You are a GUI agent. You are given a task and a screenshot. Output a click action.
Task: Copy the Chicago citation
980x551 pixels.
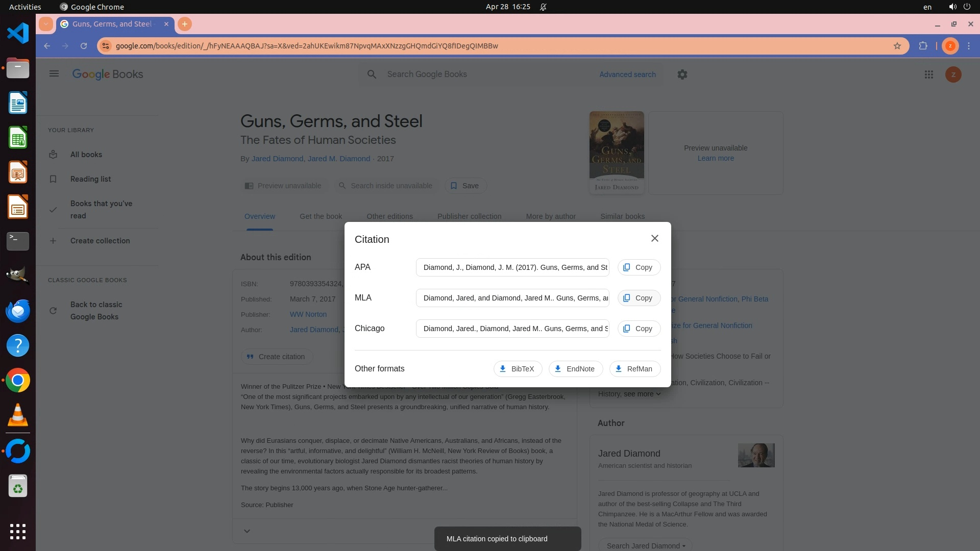[x=639, y=329]
